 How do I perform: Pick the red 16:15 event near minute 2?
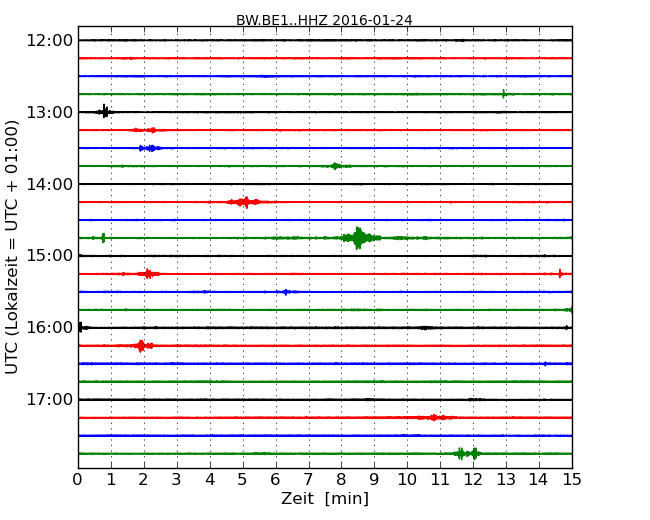click(x=142, y=345)
